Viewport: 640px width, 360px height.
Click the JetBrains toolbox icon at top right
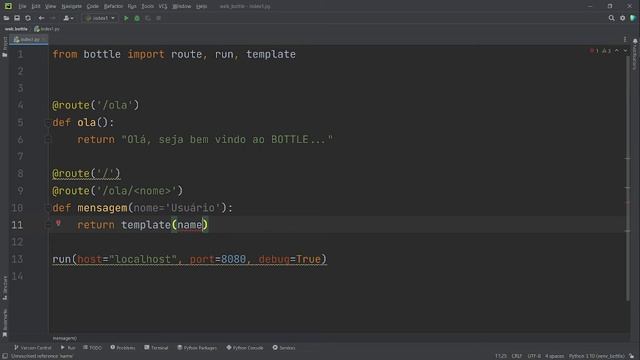[x=633, y=18]
